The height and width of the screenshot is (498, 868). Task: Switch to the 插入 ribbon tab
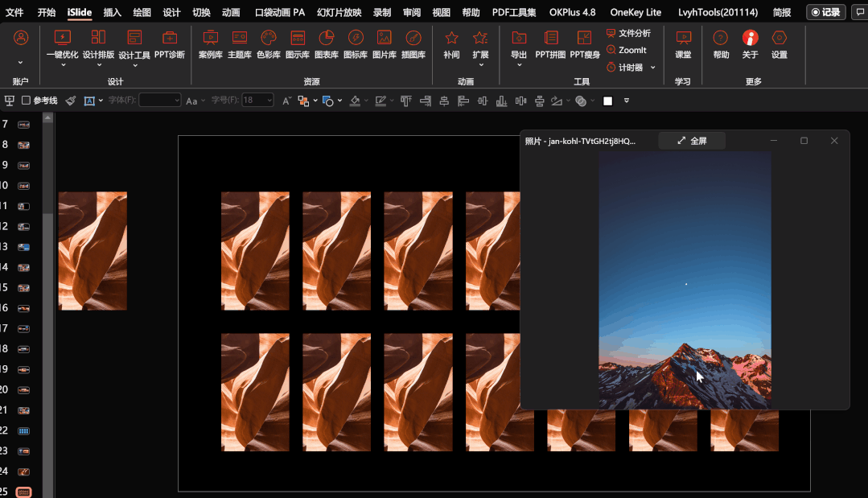[x=113, y=12]
